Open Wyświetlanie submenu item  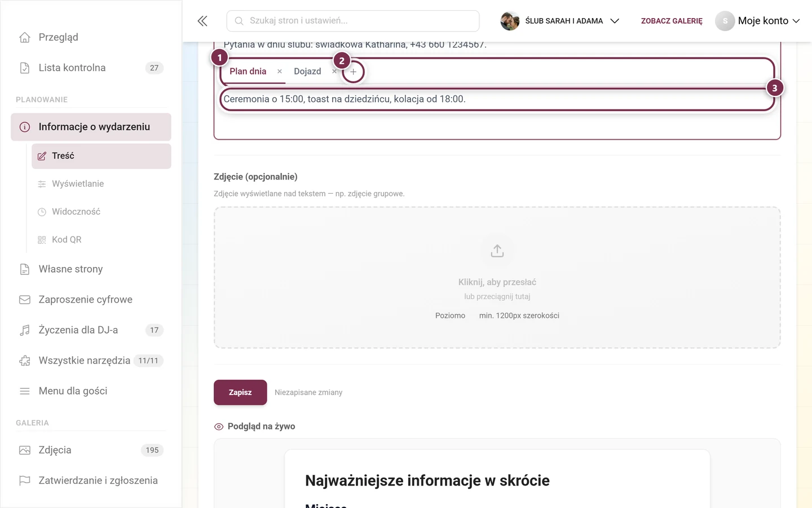(x=101, y=184)
